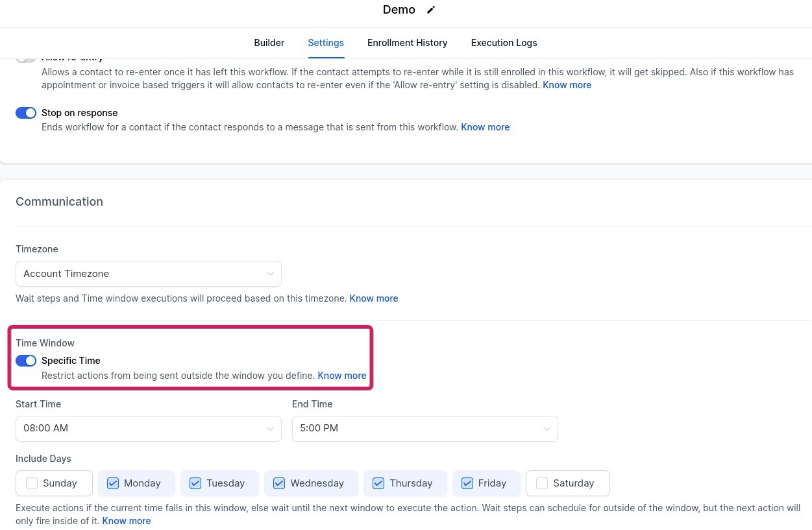The height and width of the screenshot is (530, 812).
Task: Go to the Execution Logs tab
Action: point(504,43)
